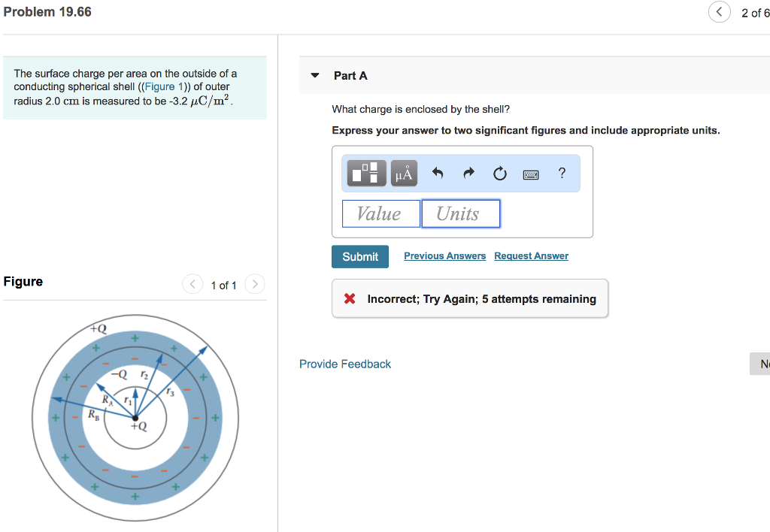Click the Part A heading
Viewport: 770px width, 532px height.
(x=350, y=76)
